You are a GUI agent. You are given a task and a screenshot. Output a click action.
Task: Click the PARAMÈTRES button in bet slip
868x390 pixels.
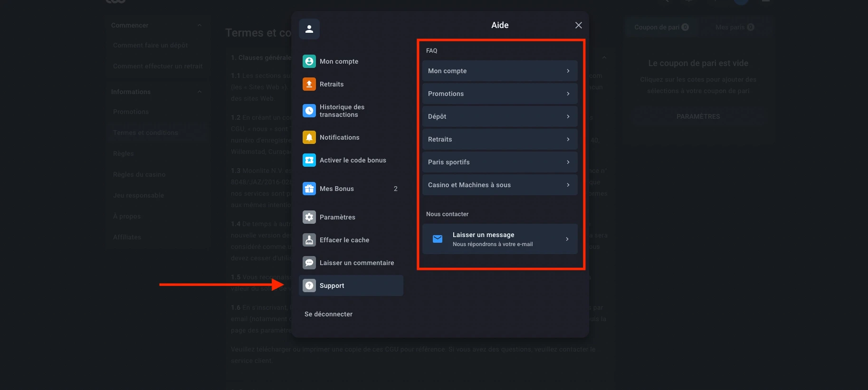coord(698,116)
